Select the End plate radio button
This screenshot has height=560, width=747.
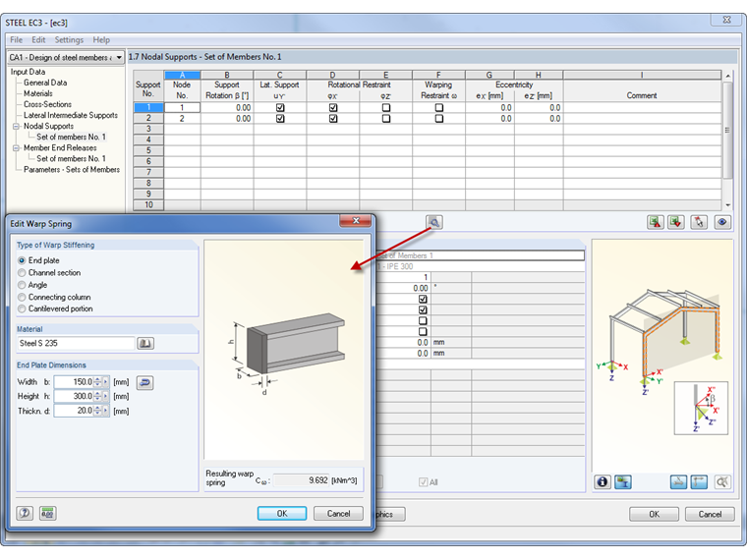click(x=22, y=260)
